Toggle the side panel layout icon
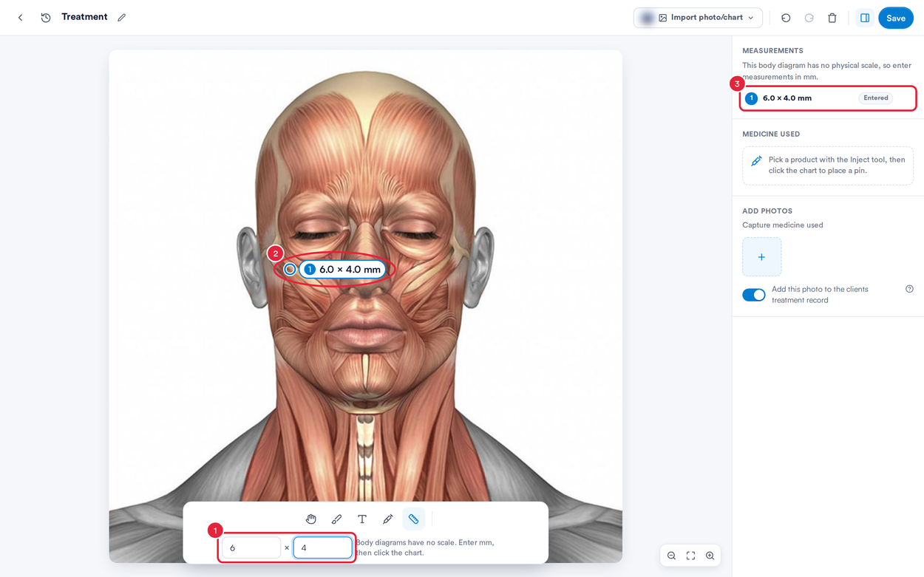The height and width of the screenshot is (577, 924). pos(865,18)
